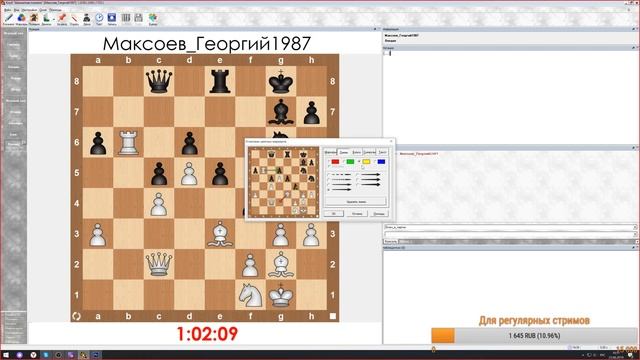Open the first menu in the menu bar
The height and width of the screenshot is (360, 640).
pos(8,10)
